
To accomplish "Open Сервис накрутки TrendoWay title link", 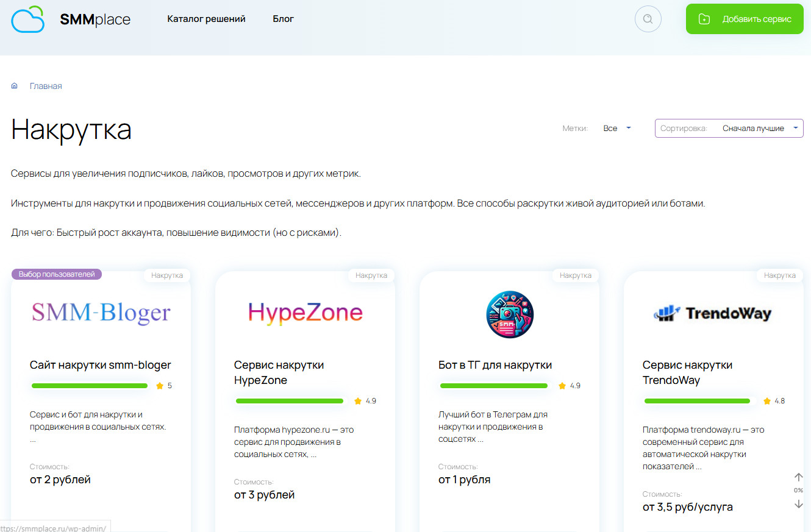I will point(687,372).
